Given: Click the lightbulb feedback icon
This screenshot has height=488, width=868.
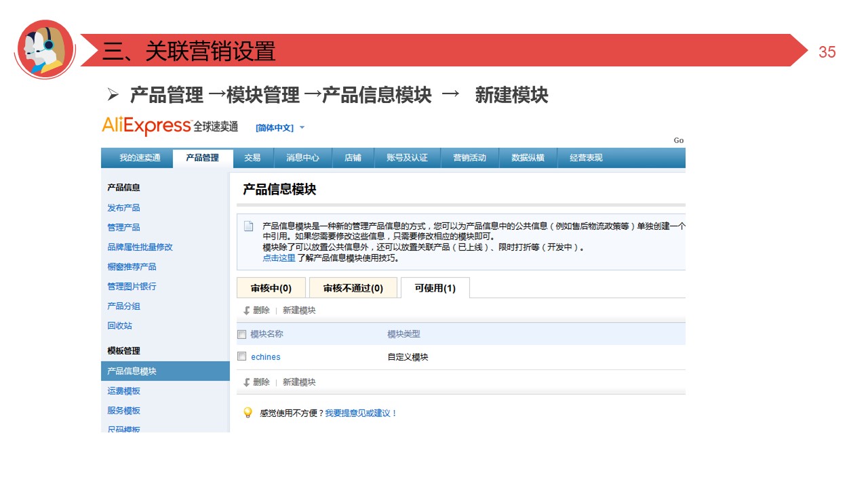Looking at the screenshot, I should (x=248, y=413).
